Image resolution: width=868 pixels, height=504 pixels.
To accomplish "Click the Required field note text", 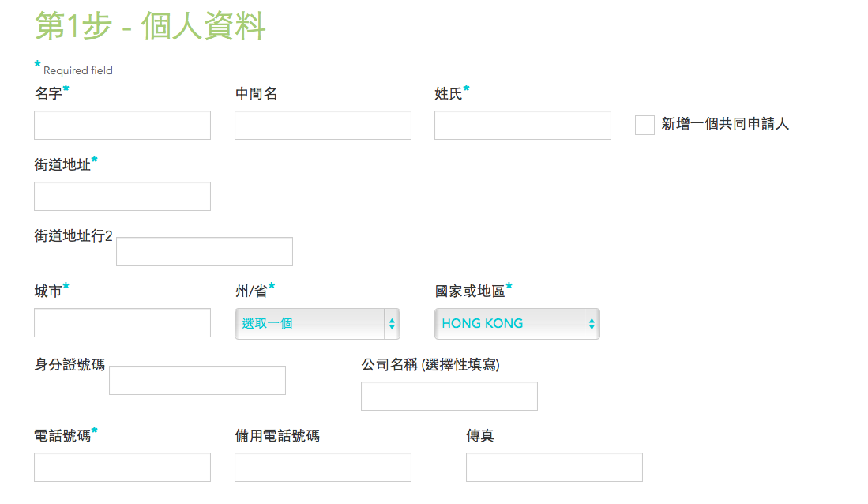I will [78, 70].
